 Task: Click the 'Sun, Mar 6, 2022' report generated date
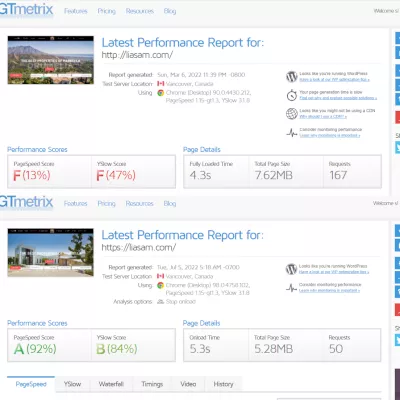pyautogui.click(x=201, y=75)
